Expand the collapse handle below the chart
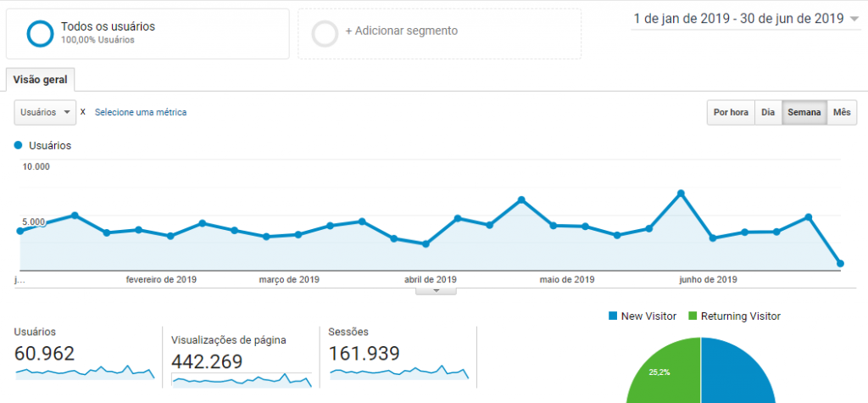Viewport: 868px width, 403px height. click(436, 290)
